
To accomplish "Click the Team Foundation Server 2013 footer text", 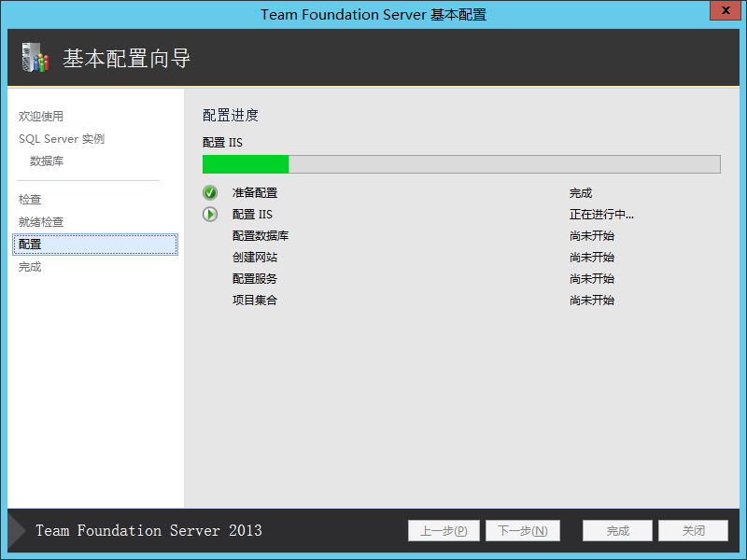I will pyautogui.click(x=149, y=530).
